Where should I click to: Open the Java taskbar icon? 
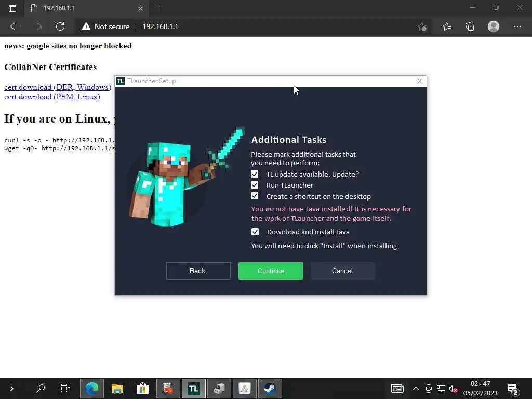point(245,389)
